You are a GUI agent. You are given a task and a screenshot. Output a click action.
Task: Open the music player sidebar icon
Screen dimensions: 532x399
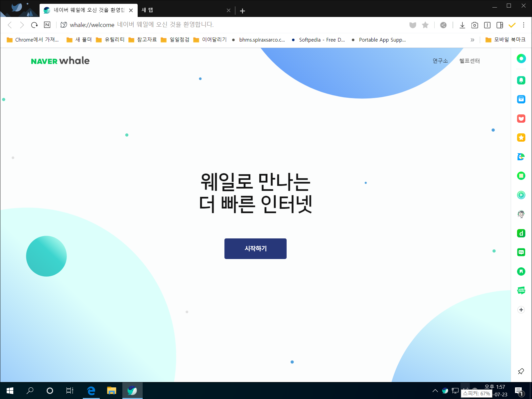tap(521, 195)
